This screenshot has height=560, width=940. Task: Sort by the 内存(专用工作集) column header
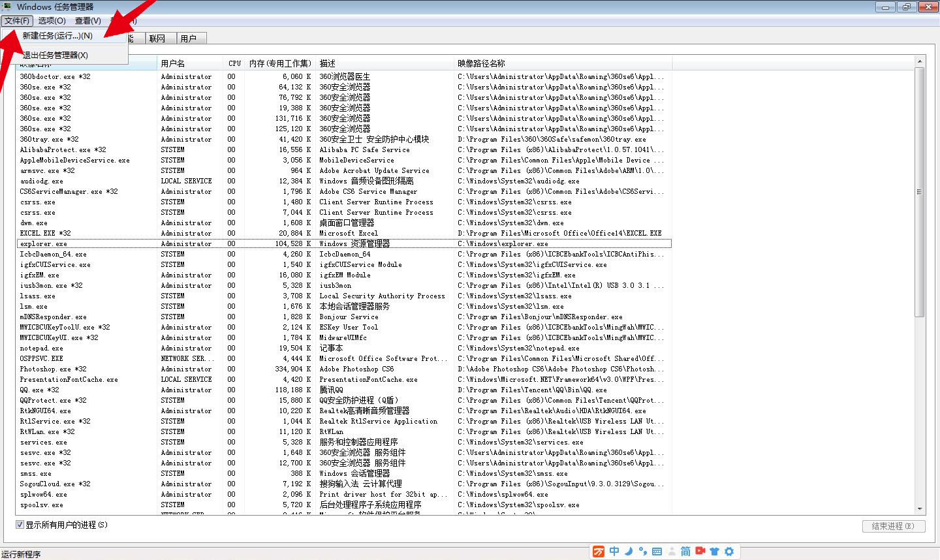(x=280, y=63)
